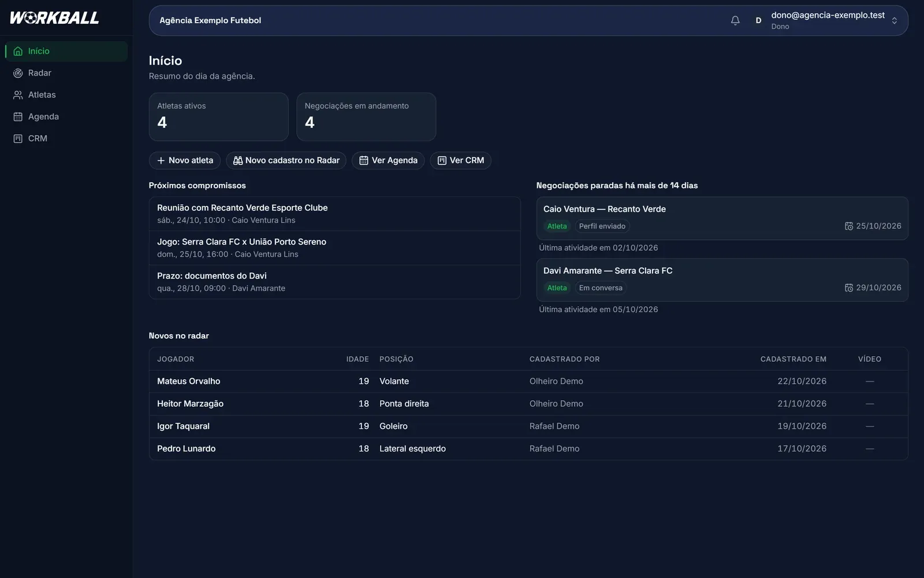Click the JOGADOR column header
924x578 pixels.
(176, 360)
